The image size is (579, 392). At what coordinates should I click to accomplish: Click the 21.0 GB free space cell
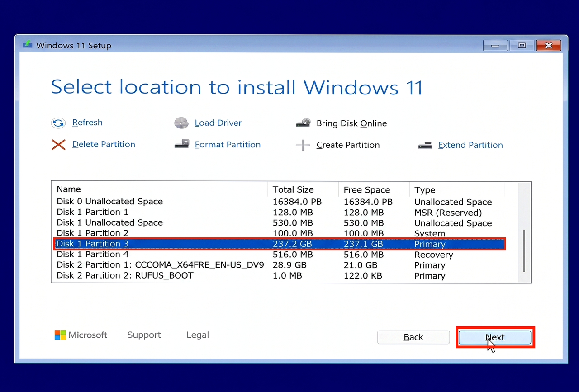[361, 265]
